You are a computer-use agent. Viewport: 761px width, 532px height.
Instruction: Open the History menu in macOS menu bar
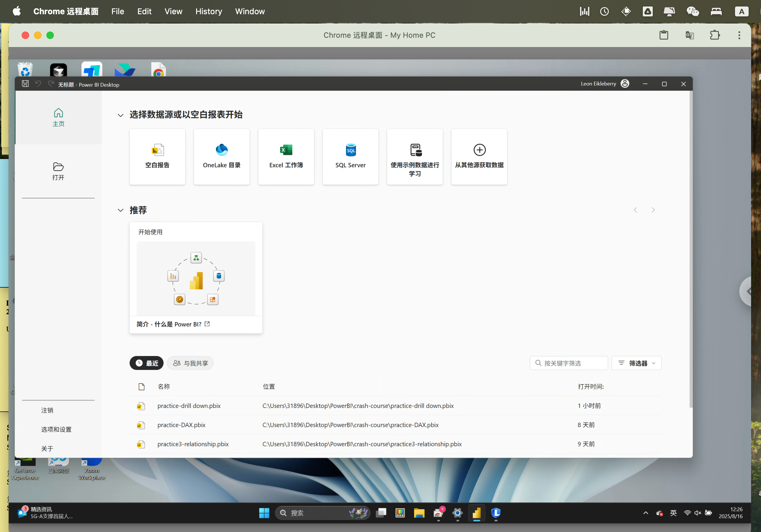209,11
